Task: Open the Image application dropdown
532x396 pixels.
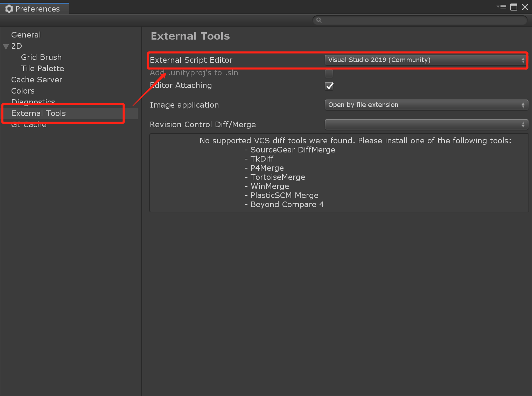Action: click(425, 105)
